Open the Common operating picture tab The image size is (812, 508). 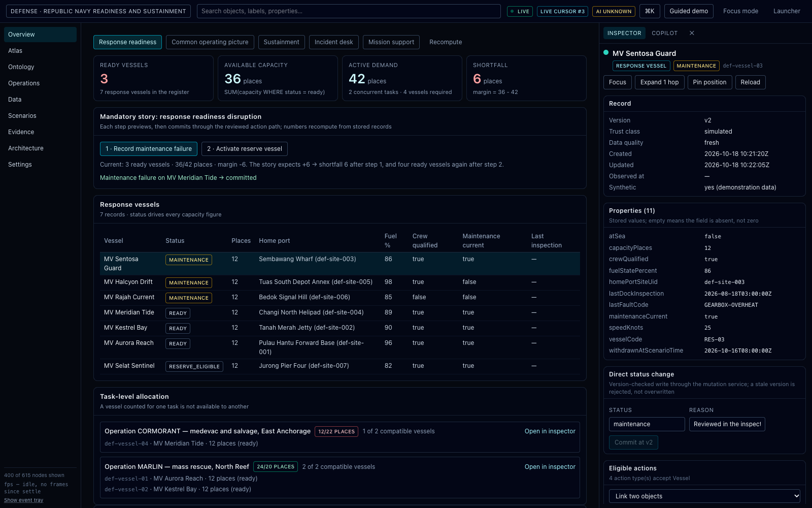[x=210, y=42]
